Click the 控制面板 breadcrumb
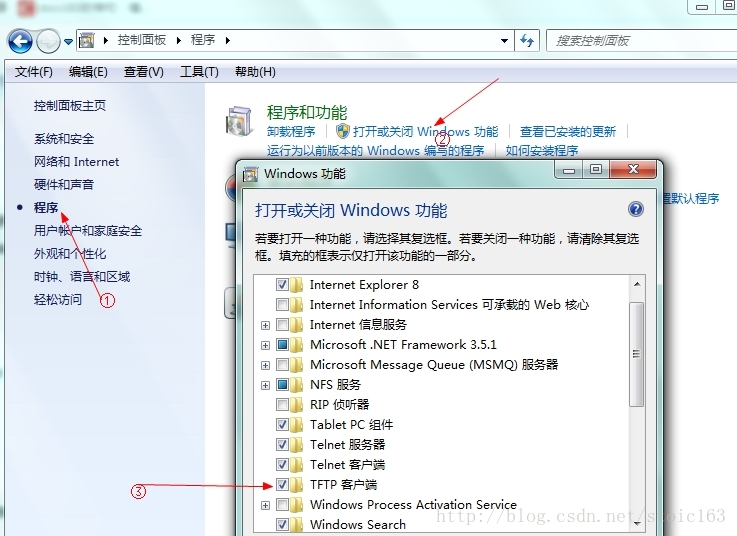The image size is (737, 536). (x=141, y=40)
